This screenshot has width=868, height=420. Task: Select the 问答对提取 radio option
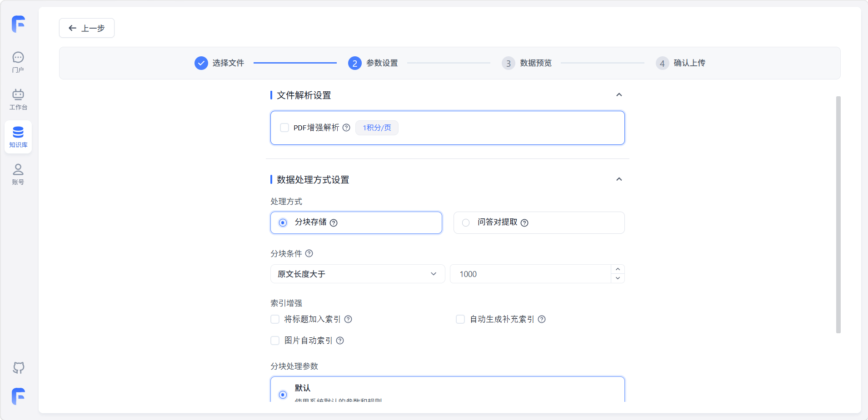tap(466, 222)
